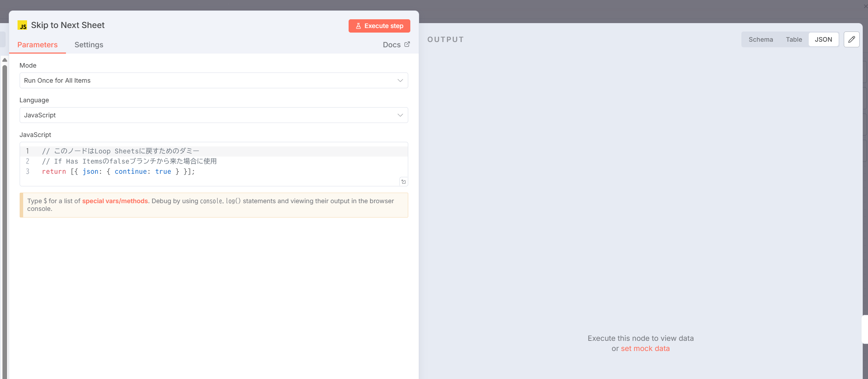Viewport: 868px width, 379px height.
Task: Click the scroll-up arrow on left scrollbar
Action: click(5, 60)
